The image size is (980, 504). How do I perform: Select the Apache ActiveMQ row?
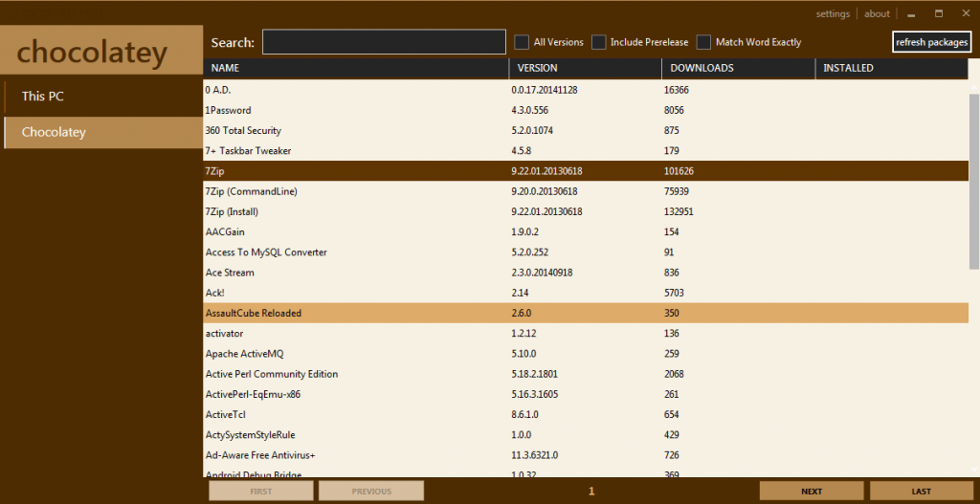click(586, 354)
